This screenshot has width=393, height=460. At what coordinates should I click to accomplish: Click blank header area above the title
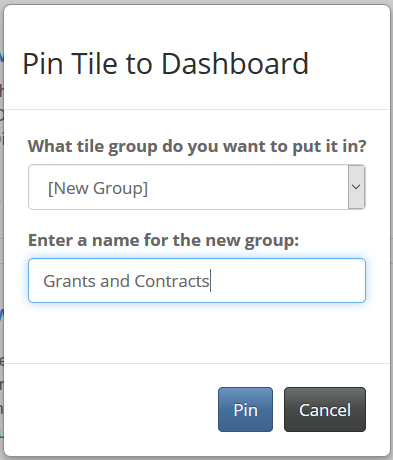point(197,27)
